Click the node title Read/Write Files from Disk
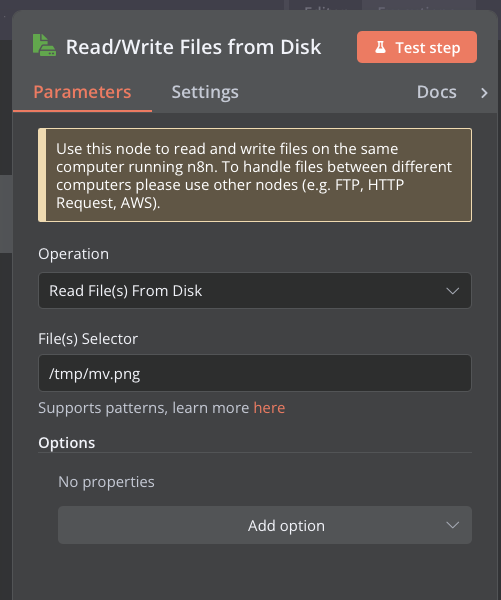Viewport: 501px width, 600px height. 193,47
